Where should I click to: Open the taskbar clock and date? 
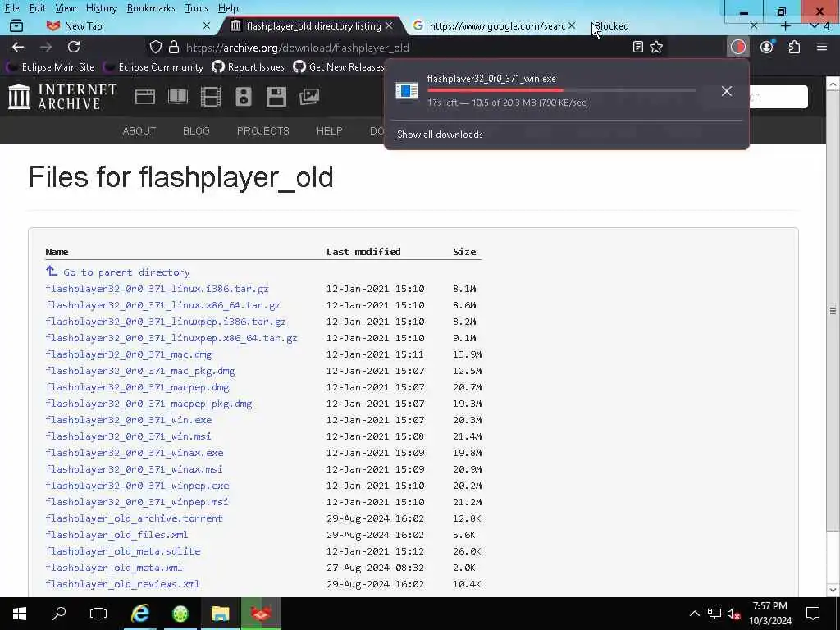click(x=770, y=614)
